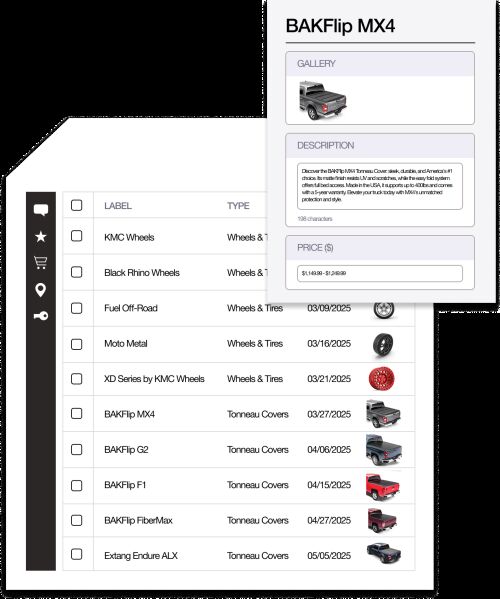Click the BAKFlip MX4 row truck thumbnail

coord(383,414)
